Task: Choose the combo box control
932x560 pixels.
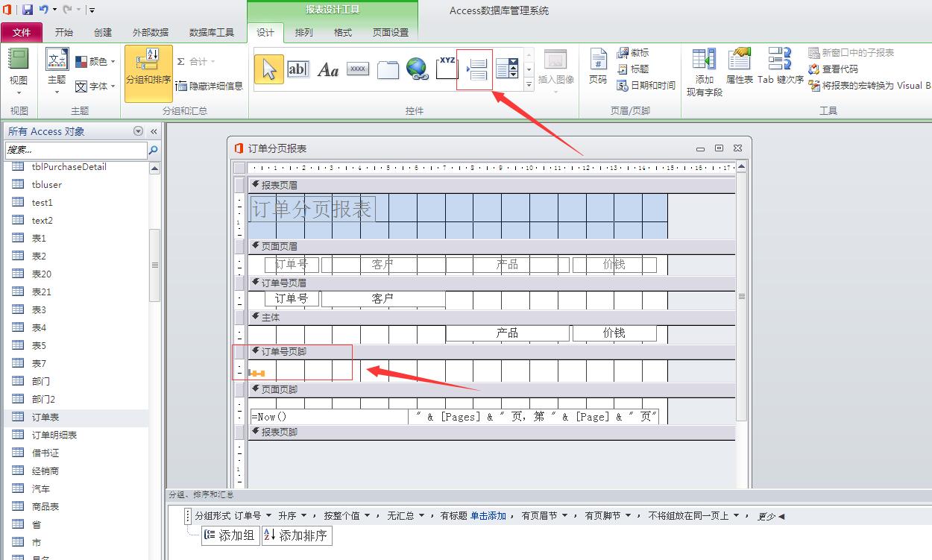Action: (x=507, y=69)
